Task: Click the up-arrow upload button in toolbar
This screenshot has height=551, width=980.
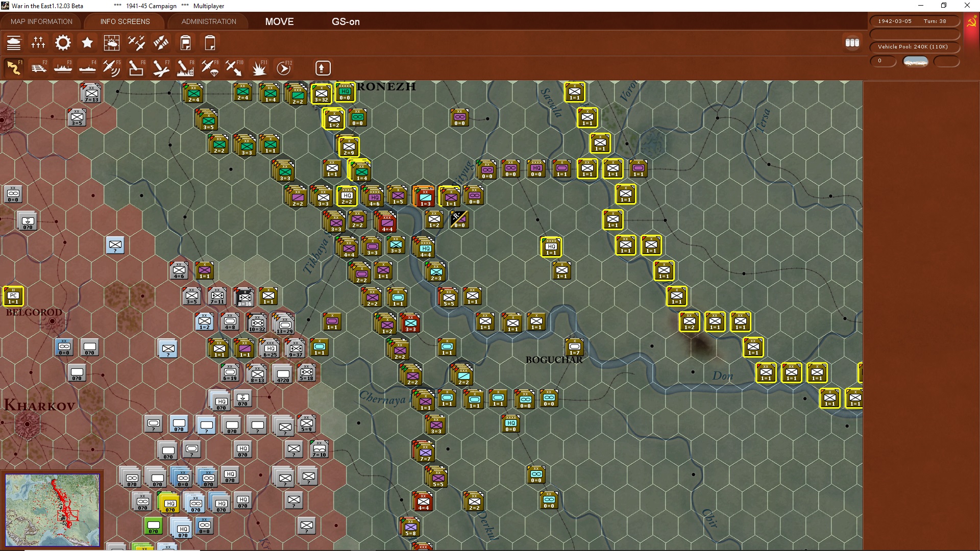Action: click(323, 68)
